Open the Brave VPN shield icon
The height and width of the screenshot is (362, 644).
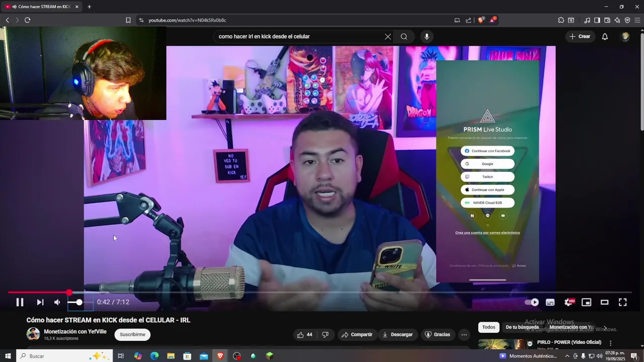tap(627, 20)
